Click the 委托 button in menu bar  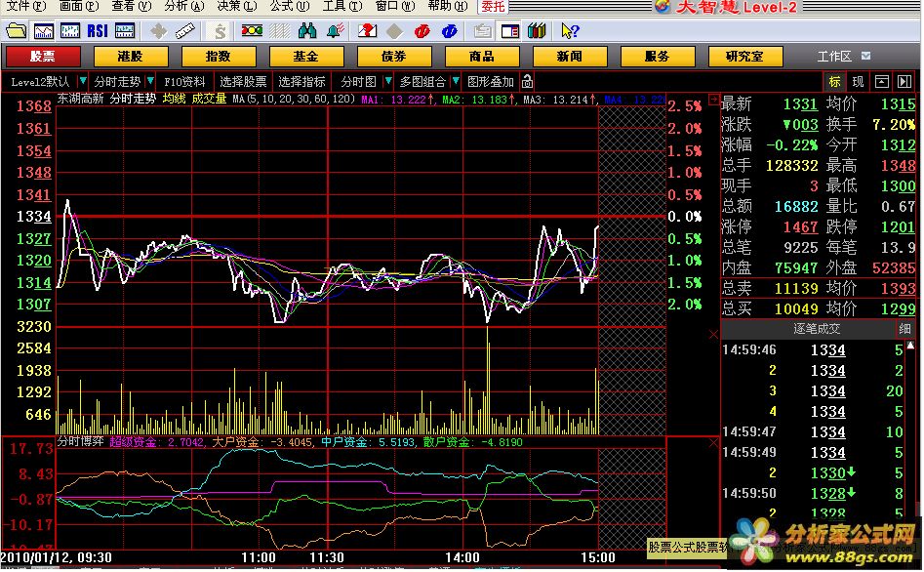coord(494,6)
